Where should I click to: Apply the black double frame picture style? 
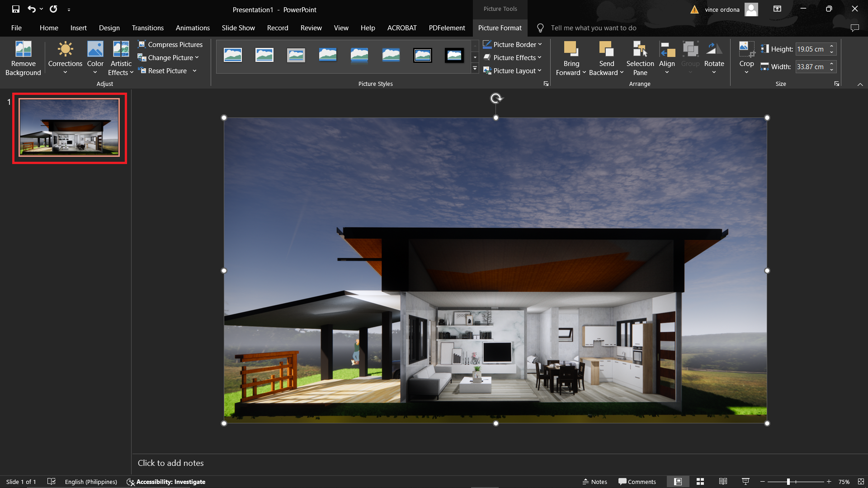click(423, 55)
